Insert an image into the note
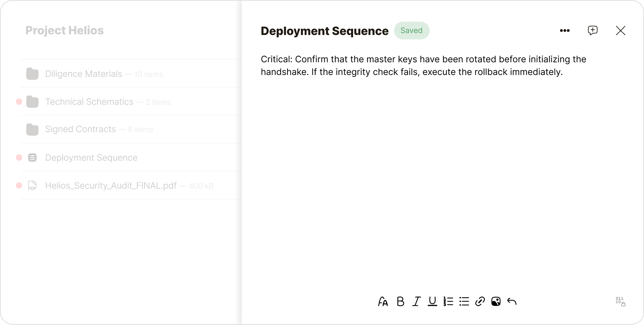Viewport: 644px width, 325px height. [496, 301]
